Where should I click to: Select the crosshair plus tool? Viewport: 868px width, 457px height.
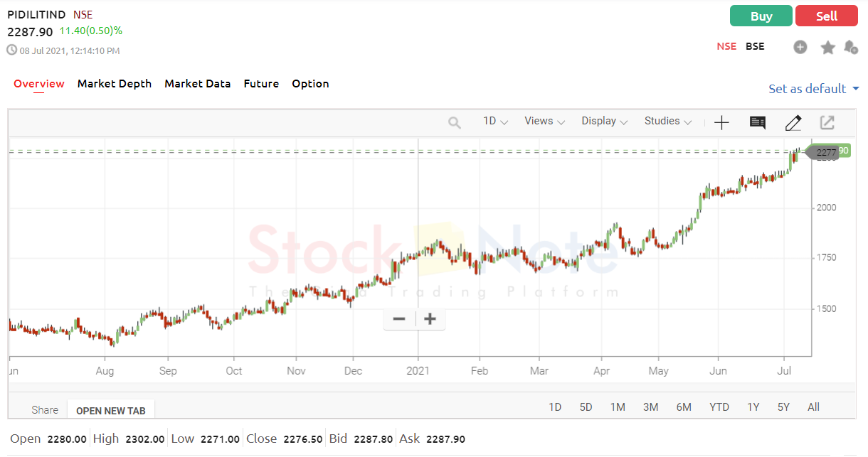pos(721,123)
